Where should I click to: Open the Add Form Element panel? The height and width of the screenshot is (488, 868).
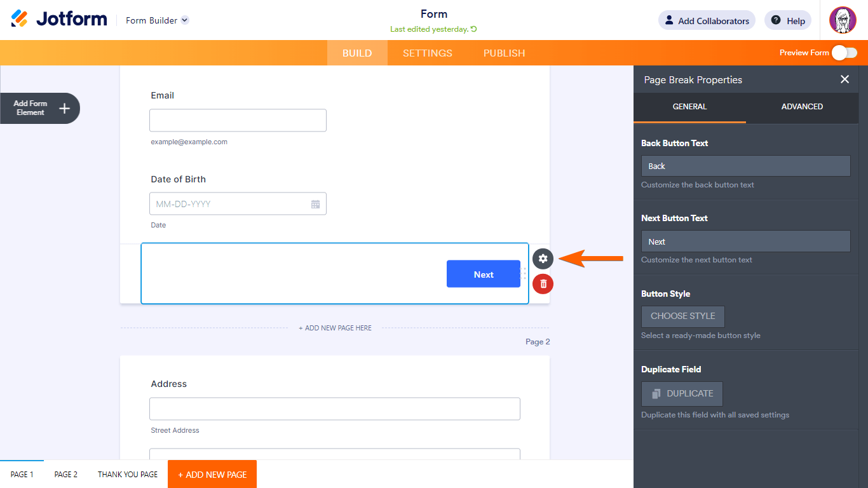(40, 108)
